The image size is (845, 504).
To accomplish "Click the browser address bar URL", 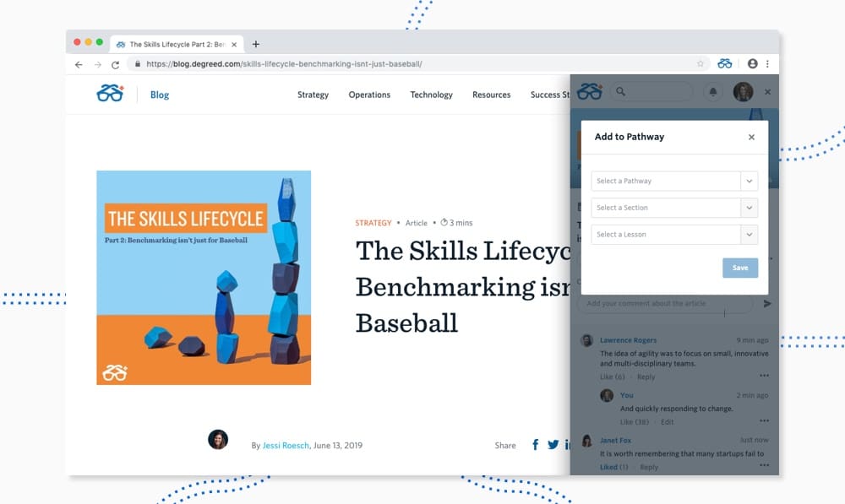I will pyautogui.click(x=284, y=64).
